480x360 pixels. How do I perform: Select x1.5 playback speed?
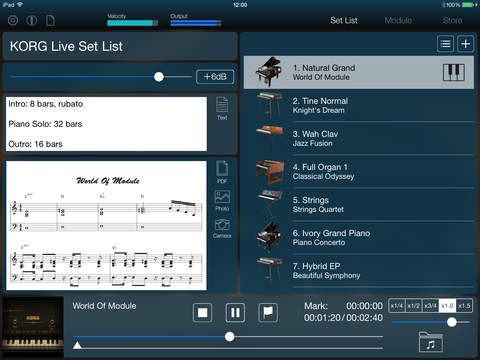(x=464, y=306)
